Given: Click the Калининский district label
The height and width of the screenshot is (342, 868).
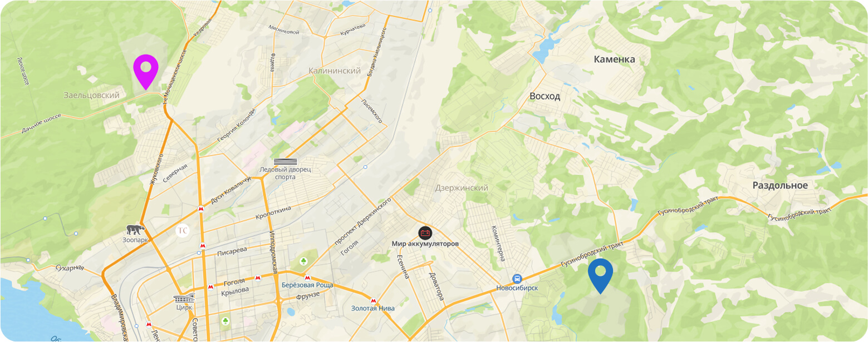Looking at the screenshot, I should click(x=335, y=71).
